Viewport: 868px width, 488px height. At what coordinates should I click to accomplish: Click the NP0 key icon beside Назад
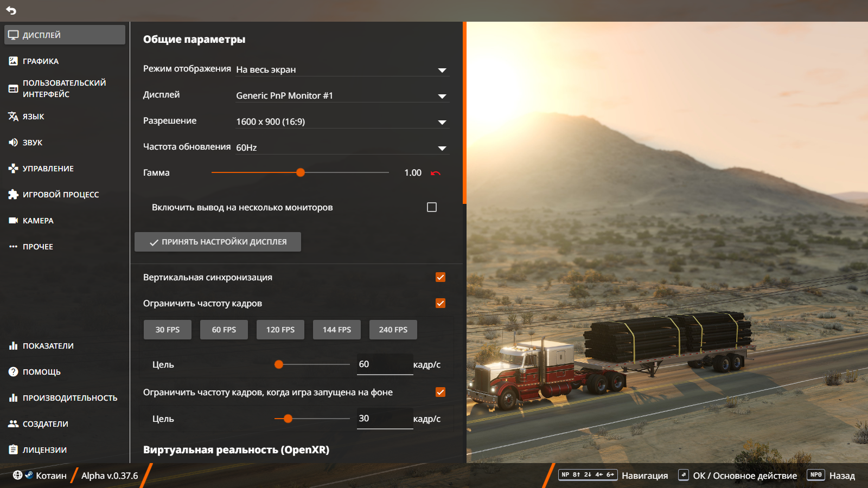pos(816,475)
